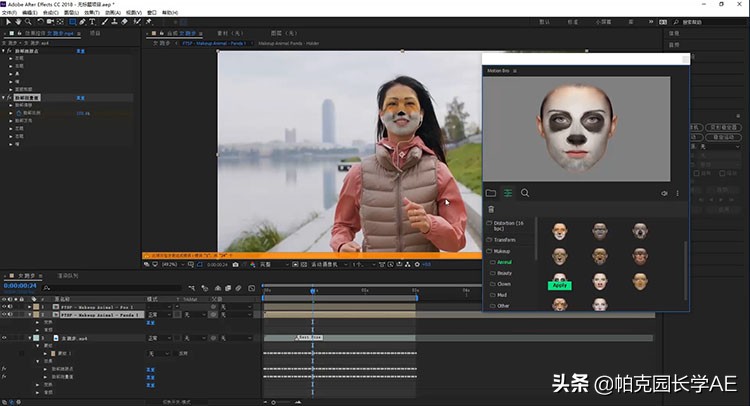
Task: Open the folder view in Motion Bro
Action: (491, 193)
